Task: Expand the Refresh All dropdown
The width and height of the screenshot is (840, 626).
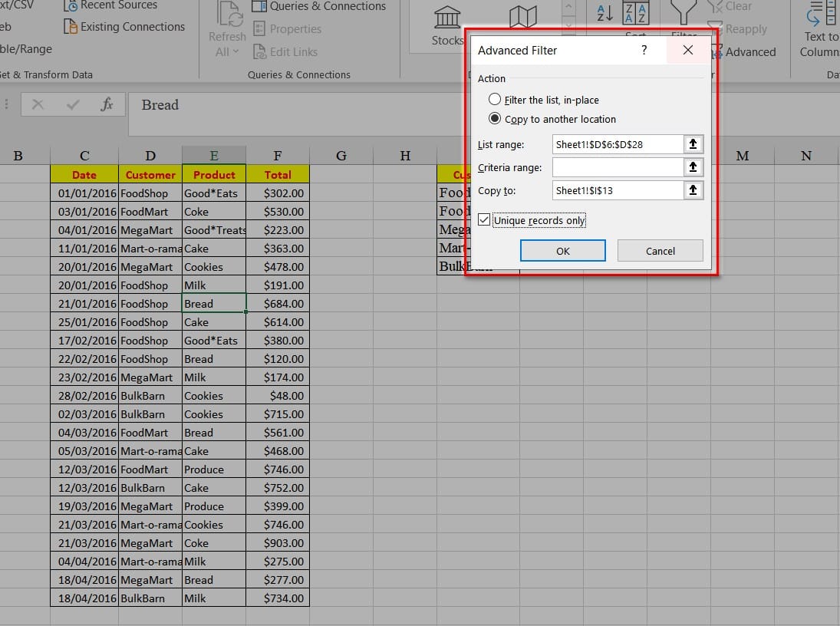Action: [227, 51]
